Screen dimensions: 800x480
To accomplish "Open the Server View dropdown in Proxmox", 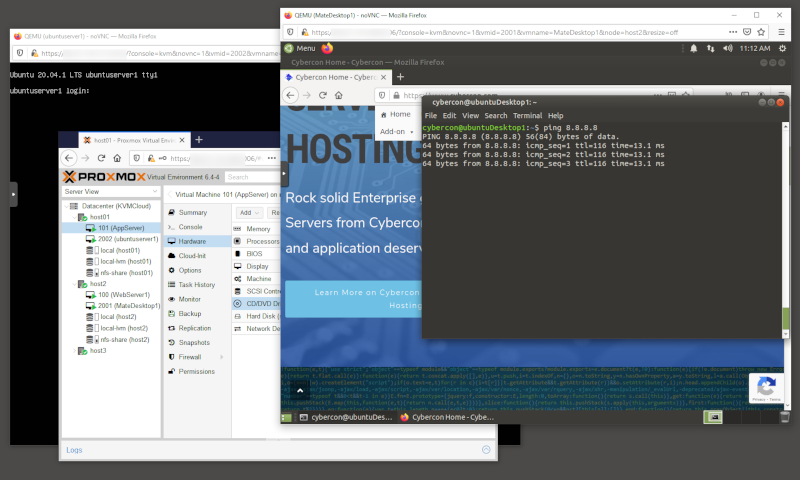I will tap(111, 192).
